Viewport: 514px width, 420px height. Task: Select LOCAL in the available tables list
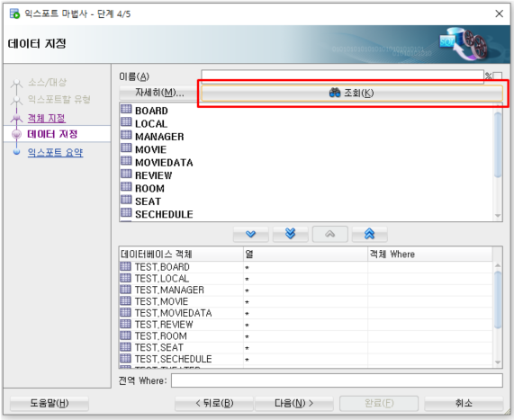tap(151, 124)
